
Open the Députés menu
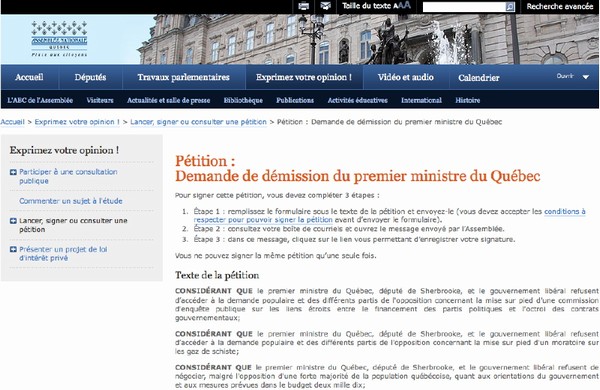(x=90, y=77)
